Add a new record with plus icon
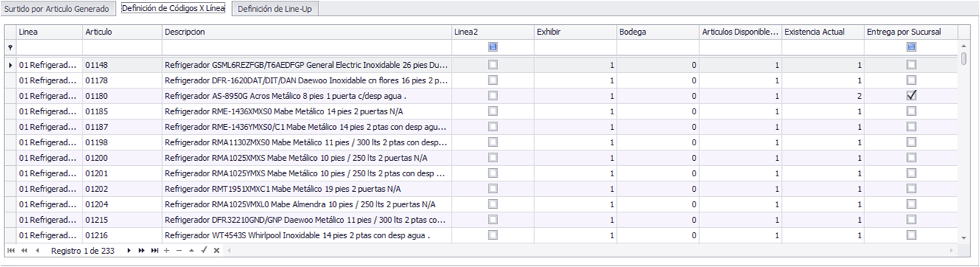The width and height of the screenshot is (980, 267). click(167, 251)
